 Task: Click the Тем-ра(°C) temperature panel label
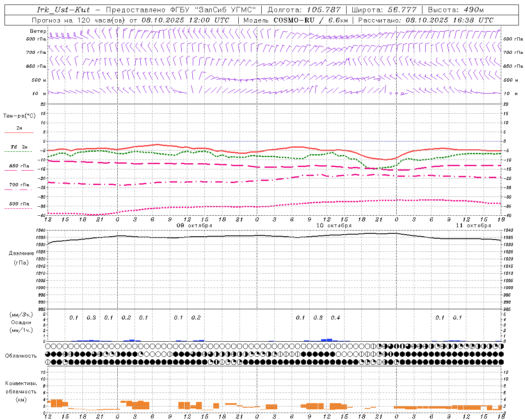(x=19, y=116)
